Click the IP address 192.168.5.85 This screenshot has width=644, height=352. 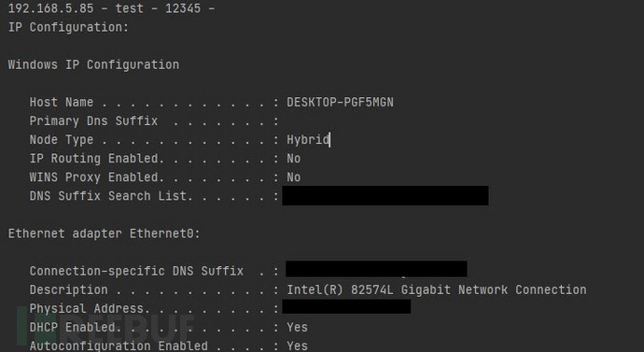[51, 8]
